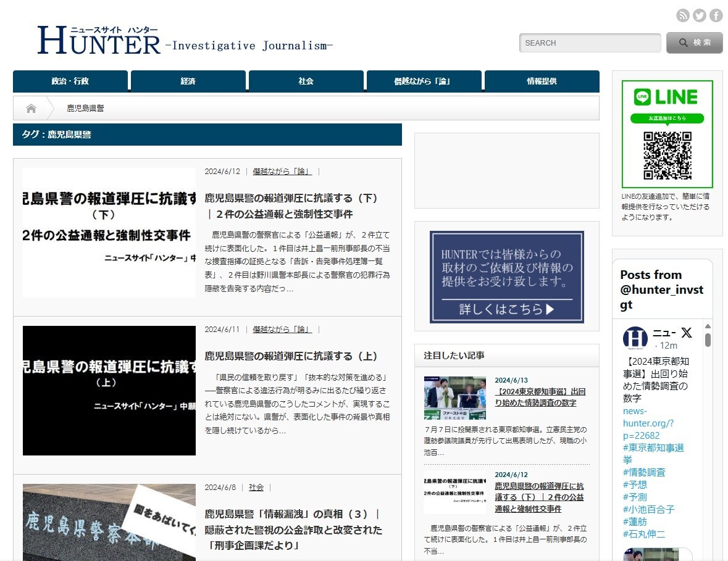Click the 2024/6/12 post date
728x561 pixels.
tap(222, 172)
